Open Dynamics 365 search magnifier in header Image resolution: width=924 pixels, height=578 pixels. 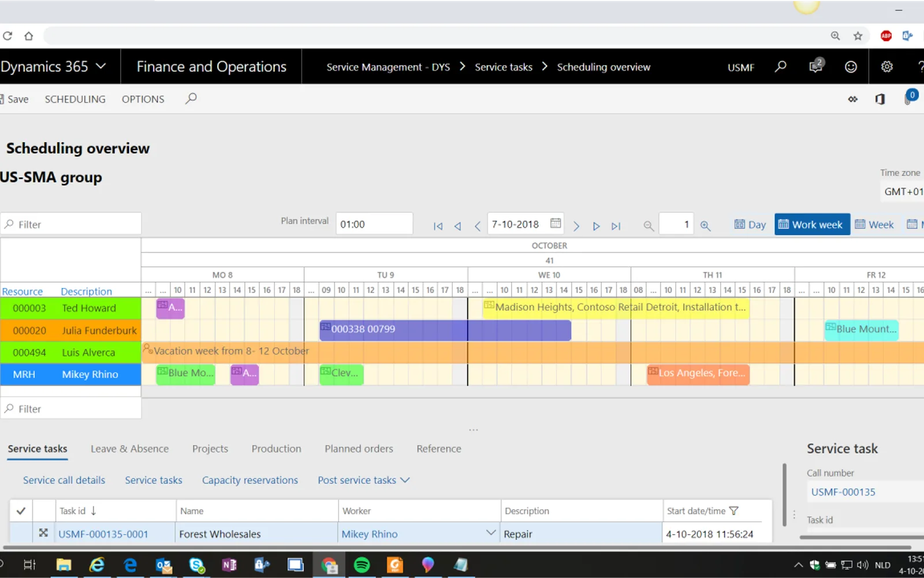point(780,66)
